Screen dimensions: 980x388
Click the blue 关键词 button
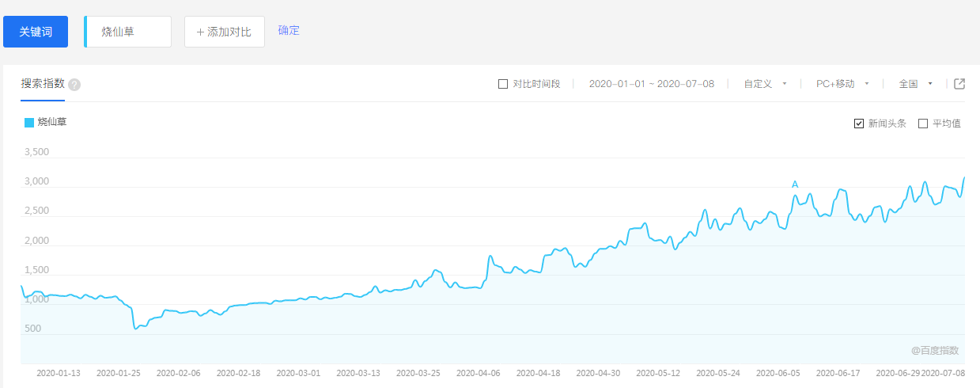point(36,32)
